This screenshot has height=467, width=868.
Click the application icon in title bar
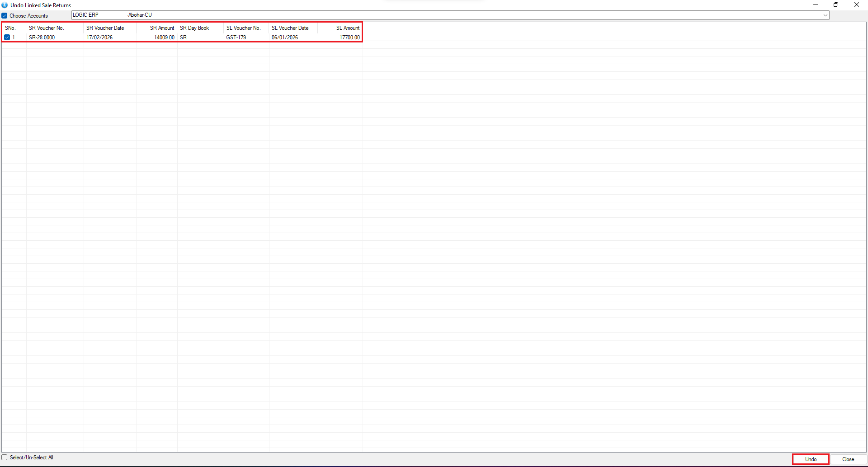click(5, 5)
